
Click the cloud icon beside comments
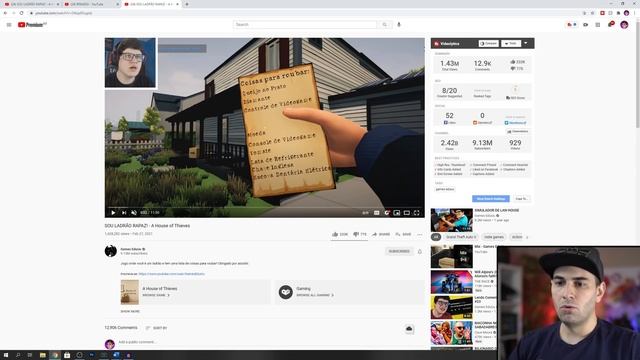409,329
